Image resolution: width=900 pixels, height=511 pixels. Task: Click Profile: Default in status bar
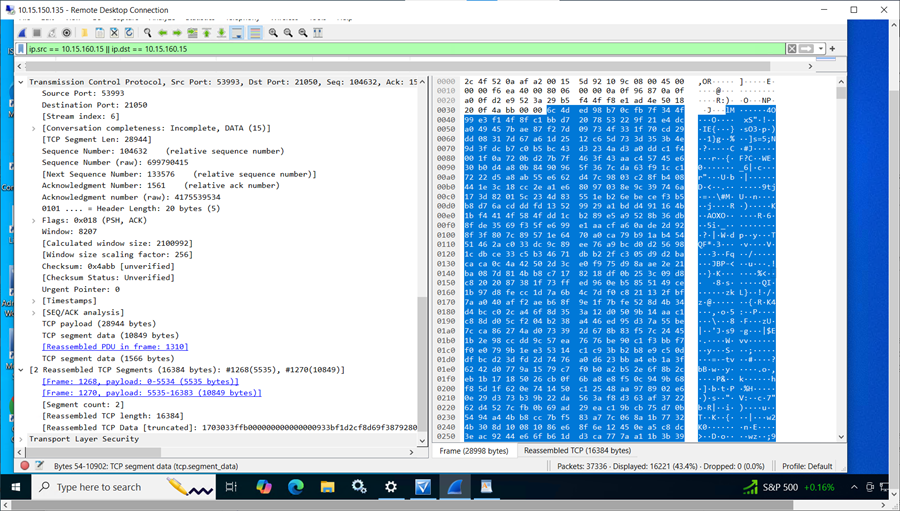[807, 466]
